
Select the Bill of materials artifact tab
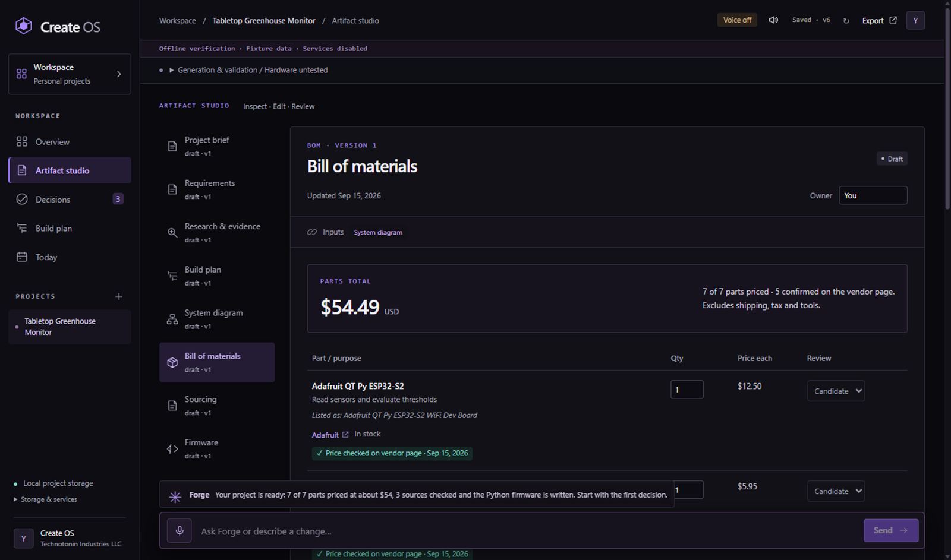[217, 362]
